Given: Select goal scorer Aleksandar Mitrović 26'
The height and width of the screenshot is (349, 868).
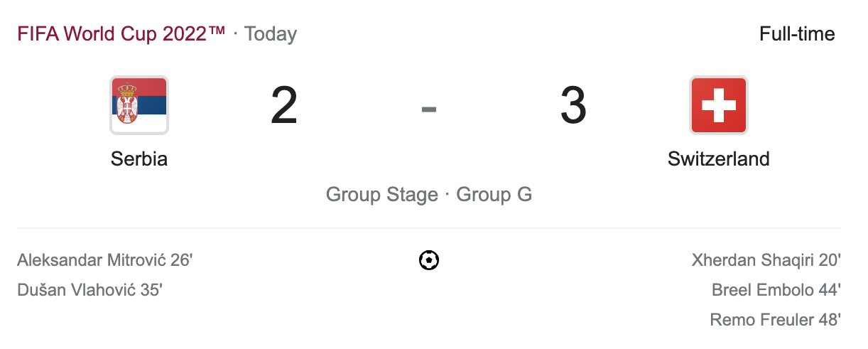Looking at the screenshot, I should click(104, 260).
